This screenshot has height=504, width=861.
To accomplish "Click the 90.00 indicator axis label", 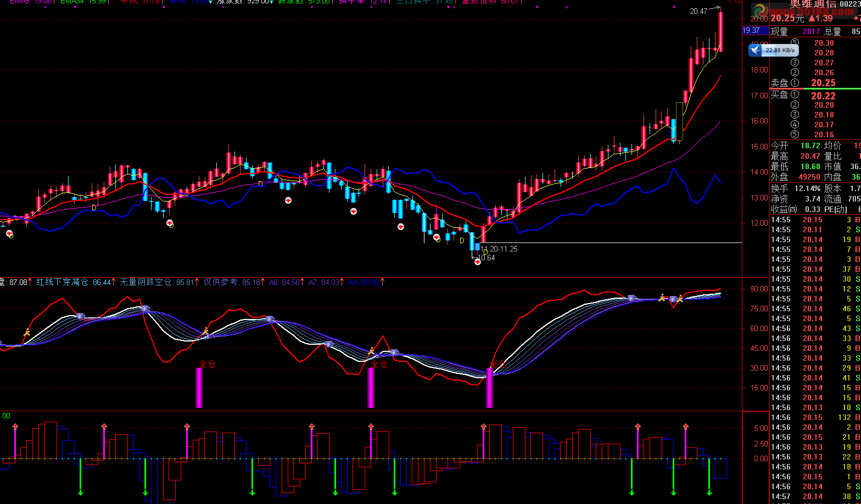I will [760, 289].
